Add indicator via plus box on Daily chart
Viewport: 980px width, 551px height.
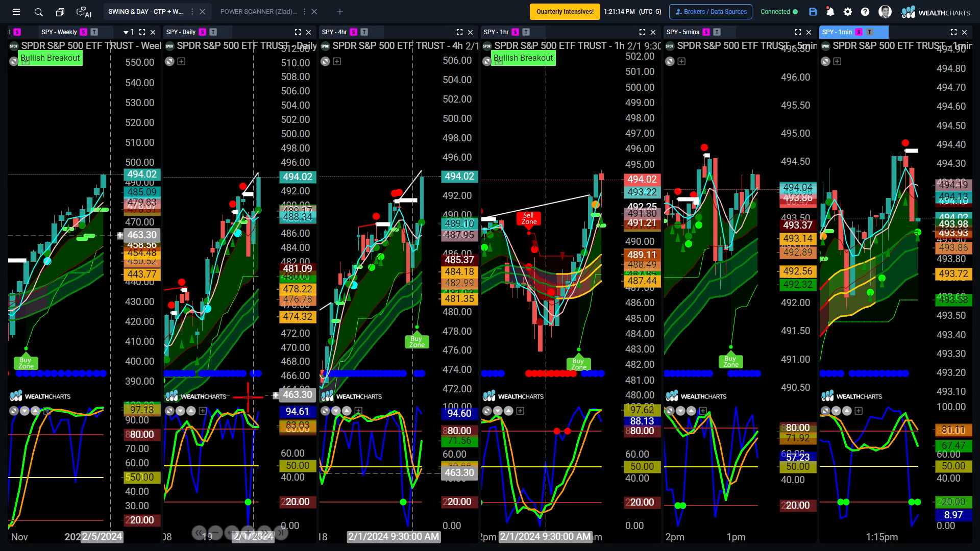tap(181, 62)
